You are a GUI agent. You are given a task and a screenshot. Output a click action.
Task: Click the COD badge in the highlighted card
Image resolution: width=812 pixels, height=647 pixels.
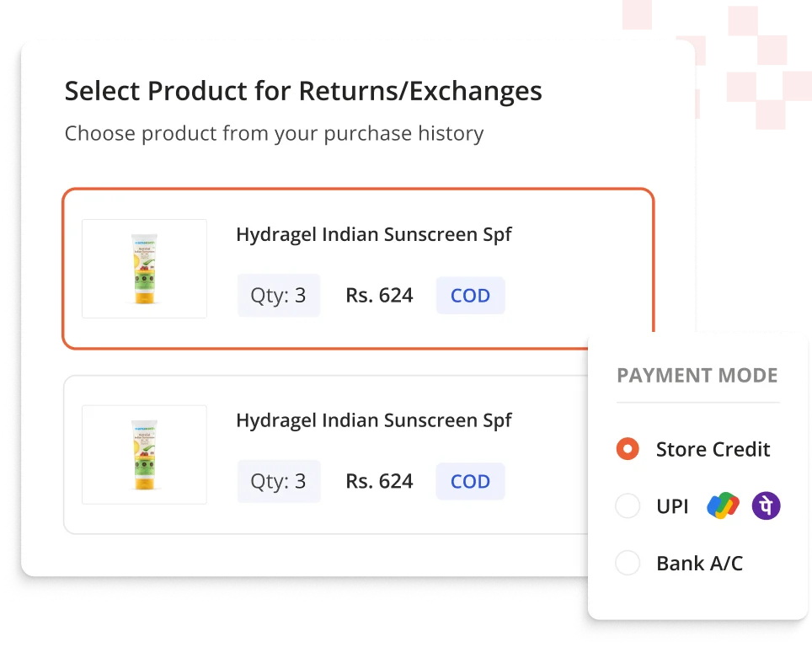pyautogui.click(x=470, y=296)
